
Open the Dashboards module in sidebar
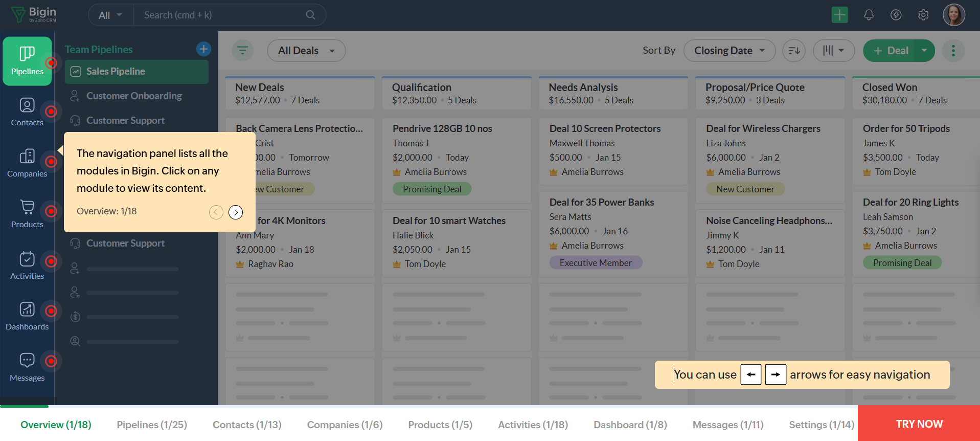pyautogui.click(x=27, y=316)
